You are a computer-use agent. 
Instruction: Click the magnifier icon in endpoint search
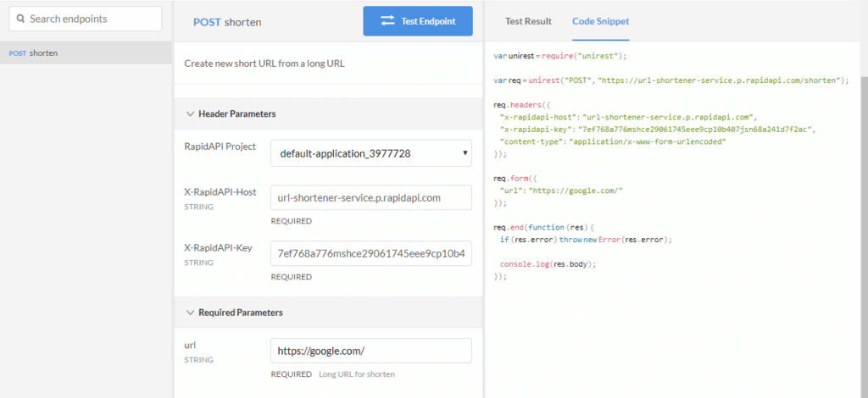pos(19,19)
